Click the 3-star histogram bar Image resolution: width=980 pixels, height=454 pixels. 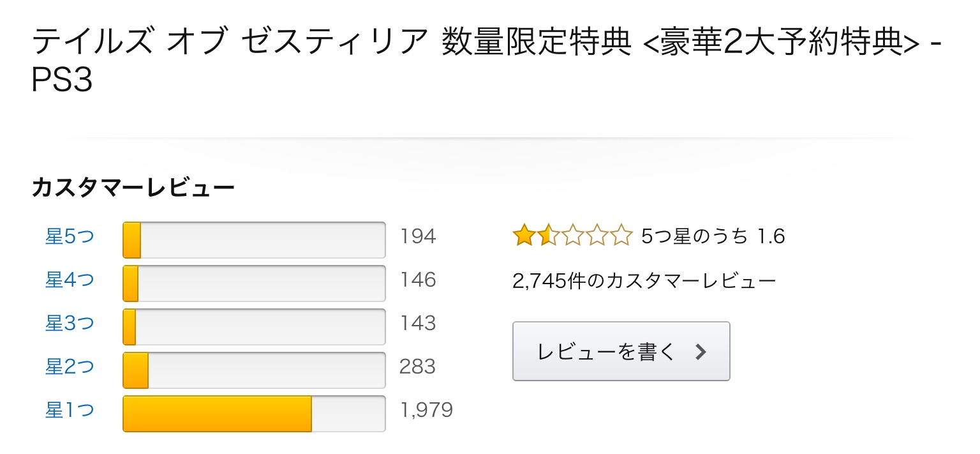point(254,327)
